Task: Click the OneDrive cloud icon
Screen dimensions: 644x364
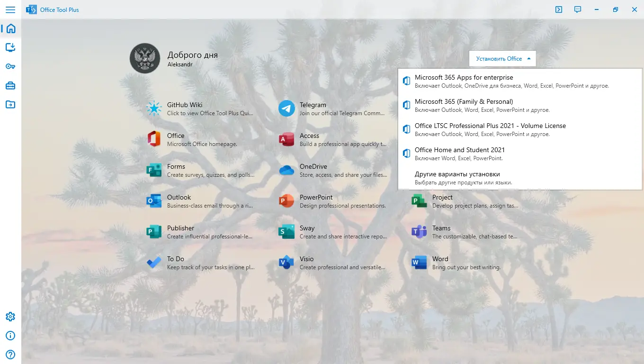Action: point(286,170)
